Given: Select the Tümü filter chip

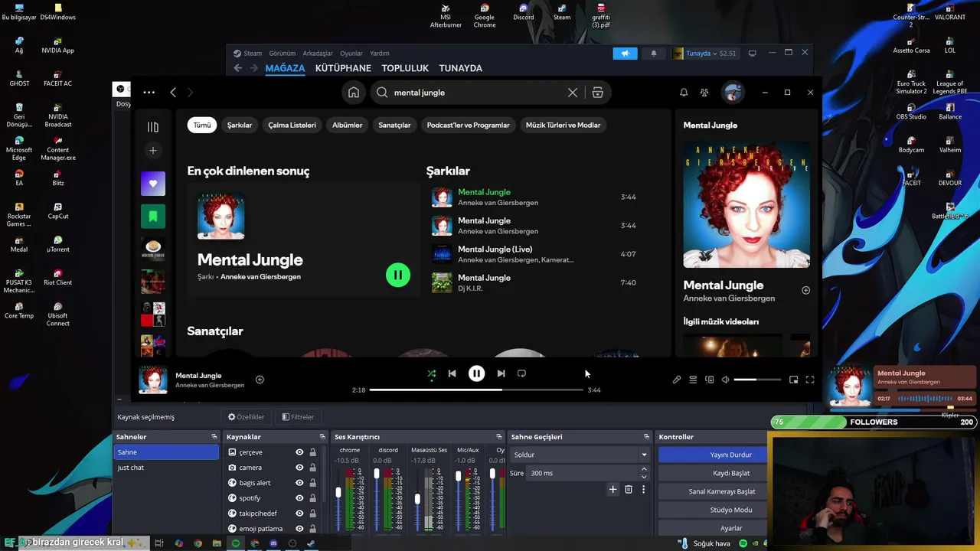Looking at the screenshot, I should [x=202, y=125].
